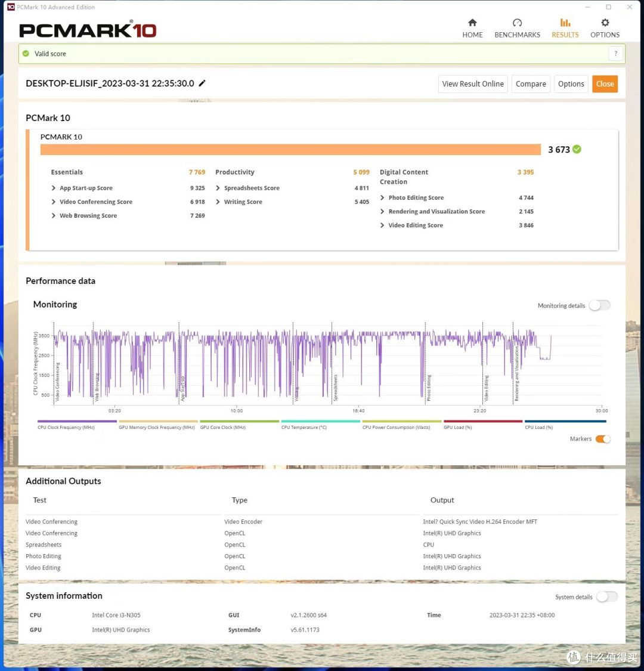Open the result Options button
This screenshot has width=644, height=671.
click(x=571, y=84)
